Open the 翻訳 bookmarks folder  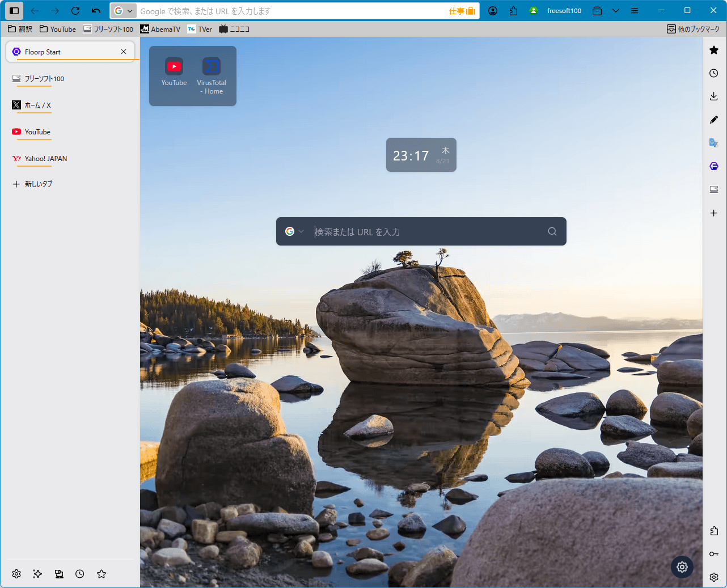coord(20,29)
